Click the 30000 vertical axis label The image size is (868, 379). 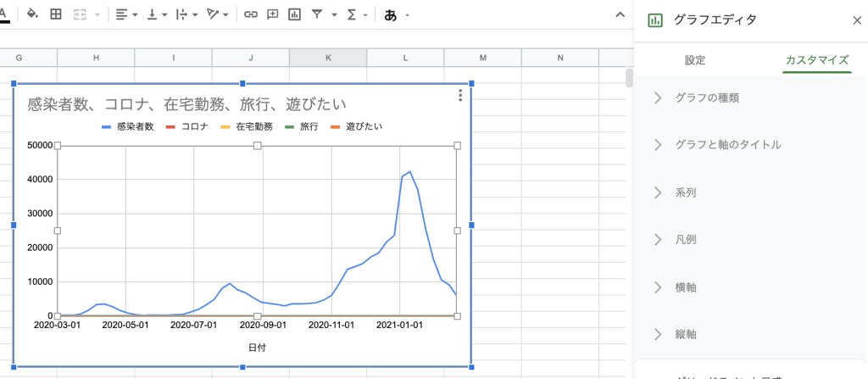(x=40, y=214)
